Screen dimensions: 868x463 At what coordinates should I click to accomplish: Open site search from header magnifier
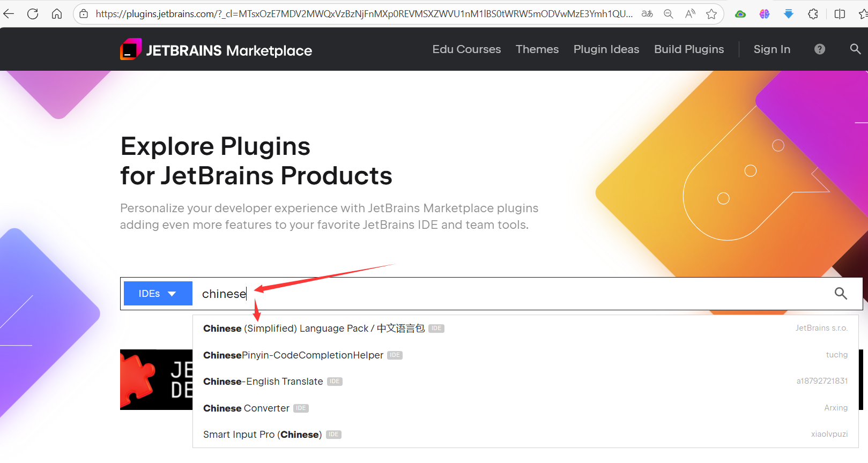click(855, 49)
